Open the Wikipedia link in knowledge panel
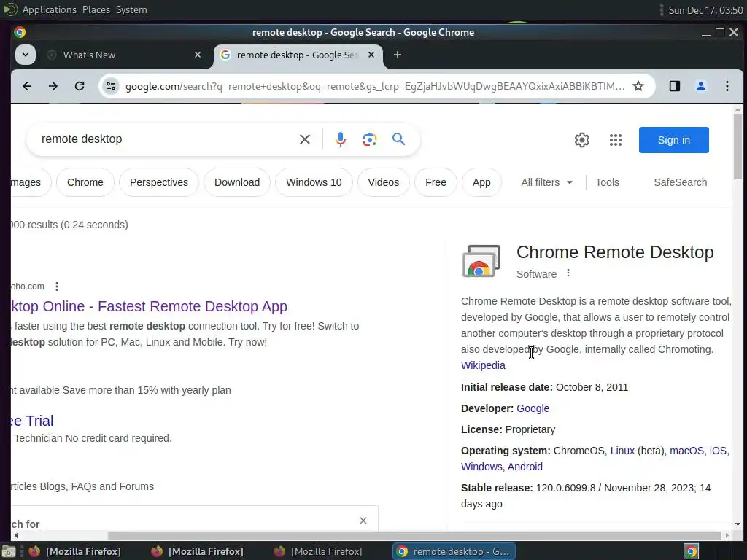747x560 pixels. (483, 365)
